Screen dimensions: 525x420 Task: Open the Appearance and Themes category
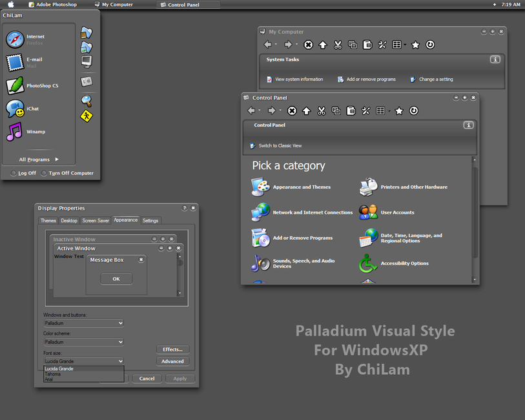pyautogui.click(x=291, y=187)
